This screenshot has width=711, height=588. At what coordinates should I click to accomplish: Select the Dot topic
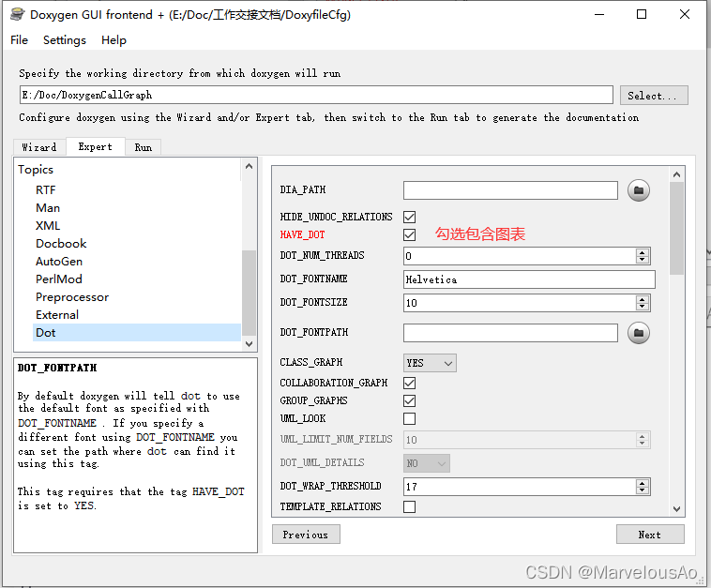tap(137, 332)
